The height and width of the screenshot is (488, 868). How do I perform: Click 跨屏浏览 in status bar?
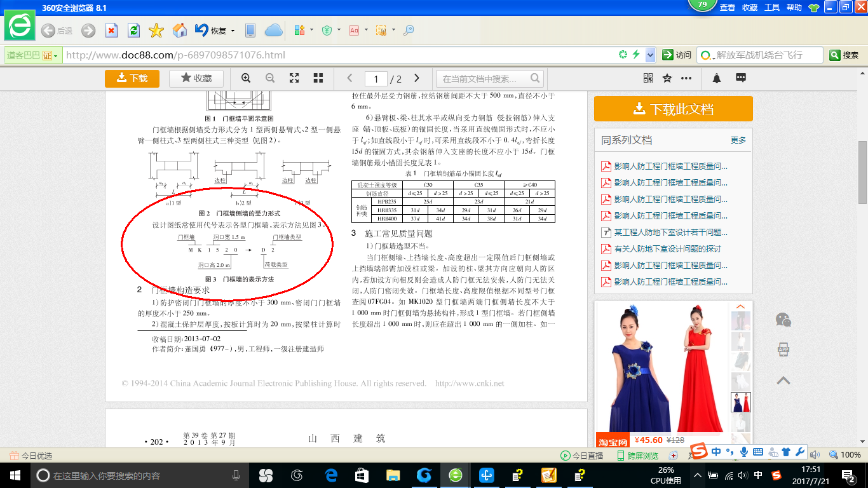[638, 456]
